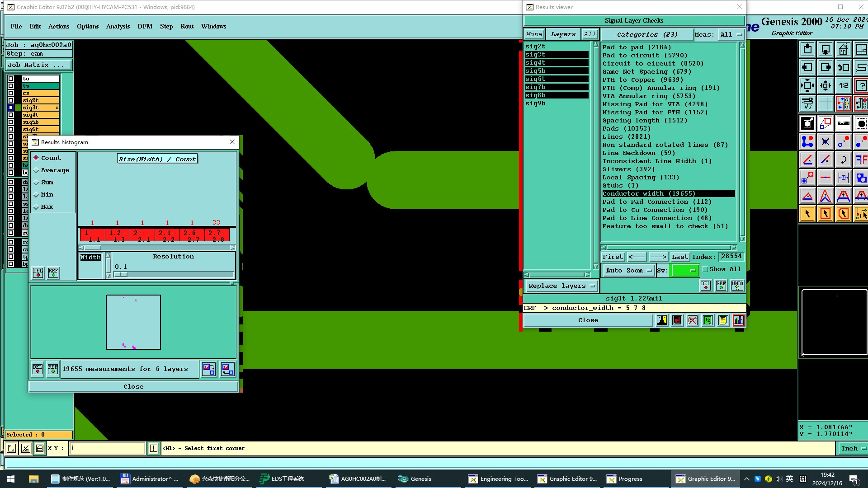Click the red 2.7-2.8 histogram bar
Screen dimensions: 868x488
click(x=217, y=235)
